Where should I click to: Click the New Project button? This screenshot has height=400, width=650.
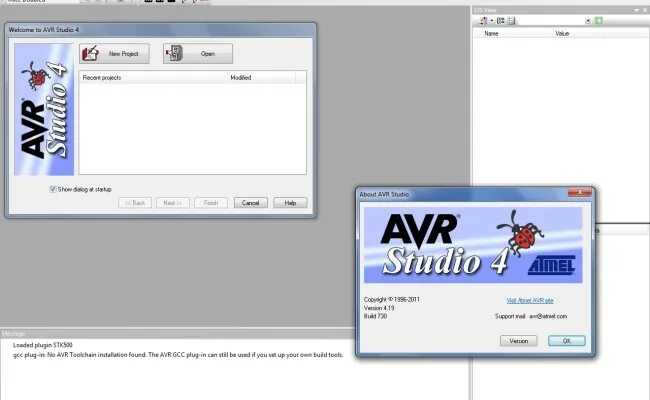click(x=114, y=53)
